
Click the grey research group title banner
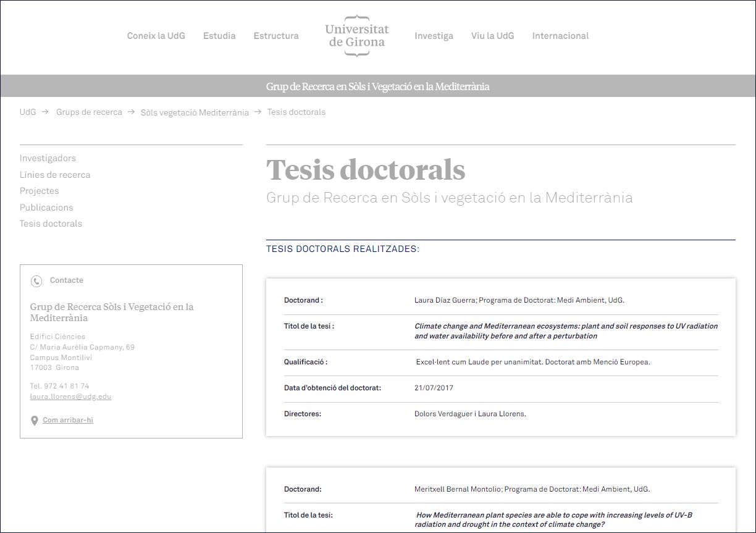(x=377, y=86)
